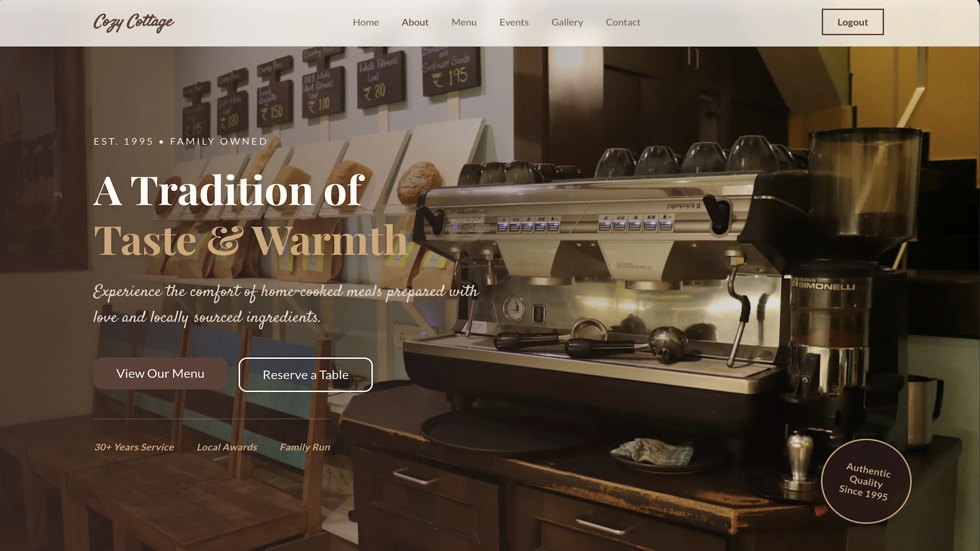Open the Events nav item
Screen dimensions: 980x551
point(514,22)
